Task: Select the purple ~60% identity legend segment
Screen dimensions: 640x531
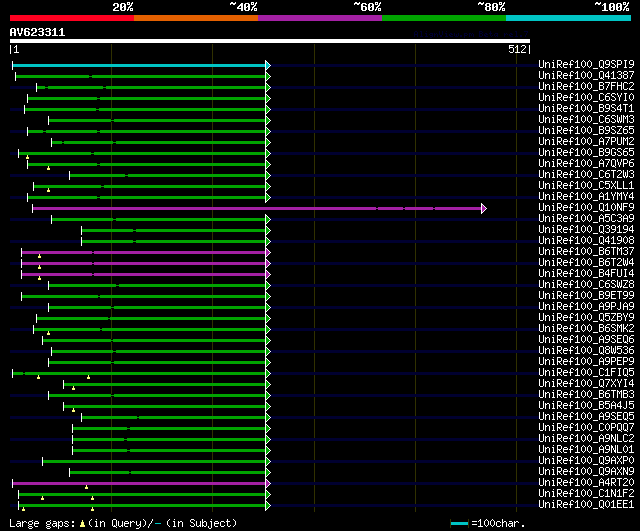Action: pyautogui.click(x=319, y=18)
